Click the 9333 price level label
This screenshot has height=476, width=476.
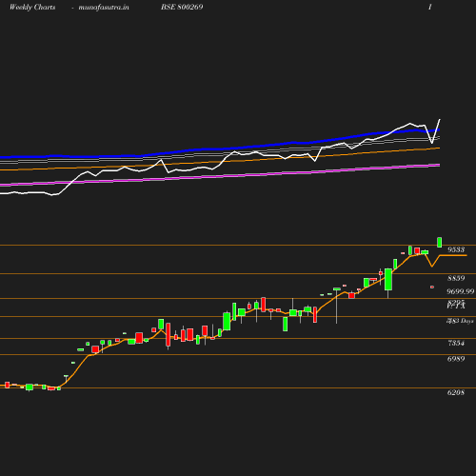pyautogui.click(x=456, y=249)
